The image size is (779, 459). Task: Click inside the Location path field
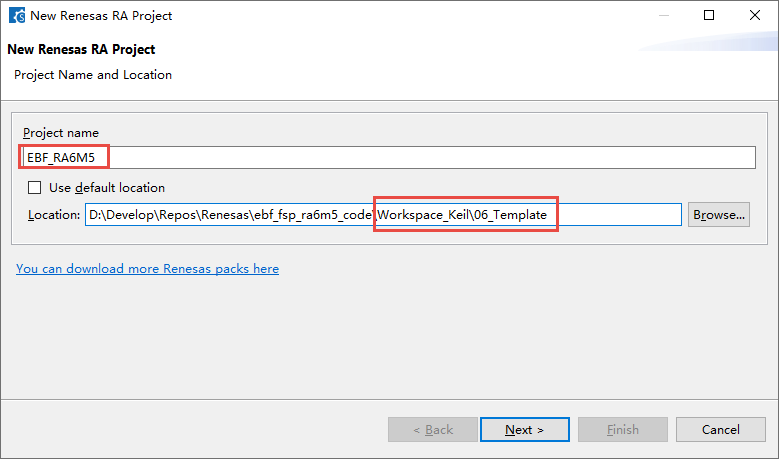(383, 215)
